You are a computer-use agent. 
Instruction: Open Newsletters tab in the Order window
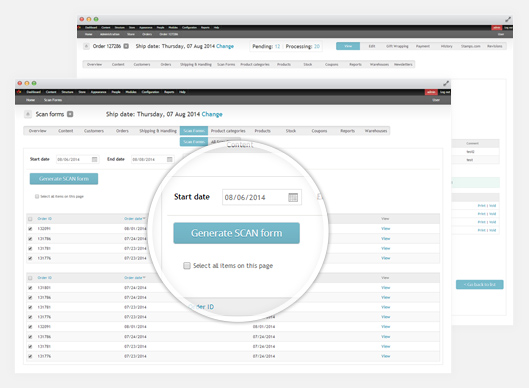coord(403,64)
